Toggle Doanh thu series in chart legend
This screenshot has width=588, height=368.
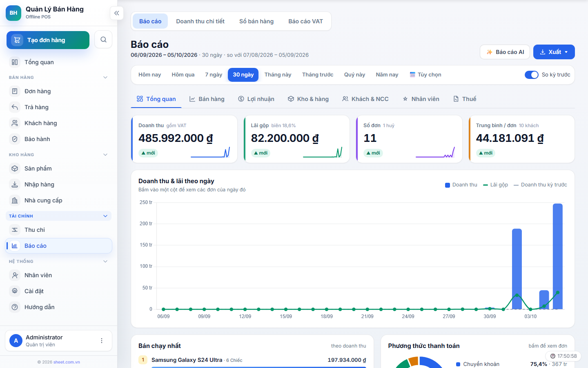point(461,185)
